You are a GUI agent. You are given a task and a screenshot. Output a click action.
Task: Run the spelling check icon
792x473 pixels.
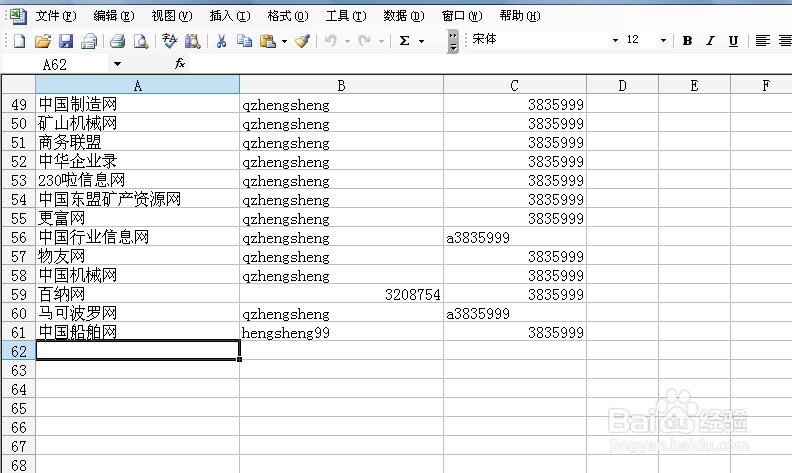169,40
